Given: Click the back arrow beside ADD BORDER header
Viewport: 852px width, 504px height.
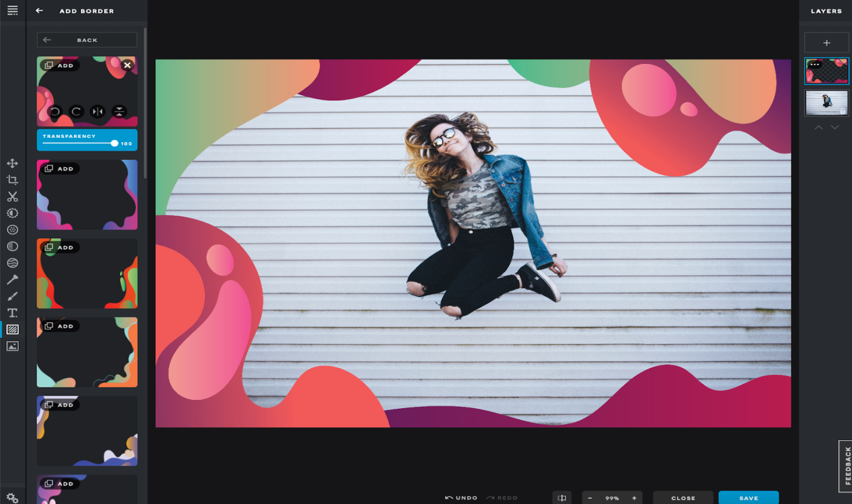Looking at the screenshot, I should coord(39,11).
